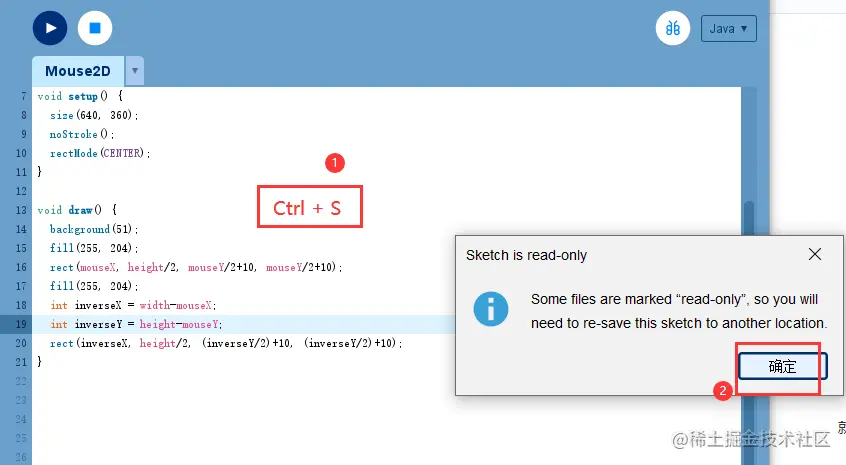
Task: Click line "int inverseX = width-mouseX;"
Action: point(133,305)
